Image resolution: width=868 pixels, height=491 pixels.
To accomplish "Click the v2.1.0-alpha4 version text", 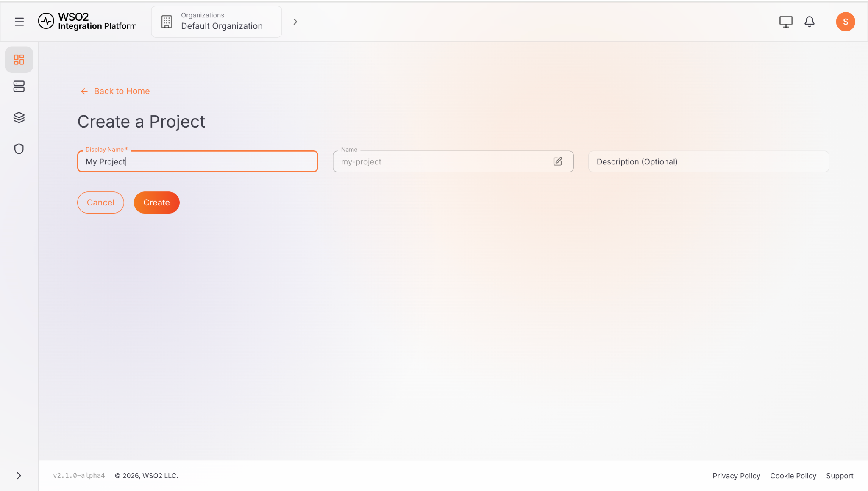I will 79,476.
